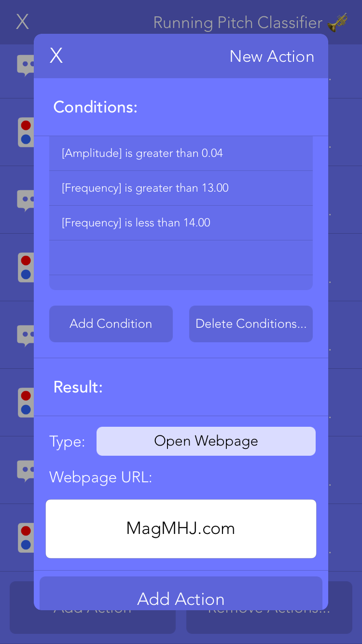The image size is (362, 644).
Task: Choose the third speech bubble icon from top
Action: click(26, 335)
